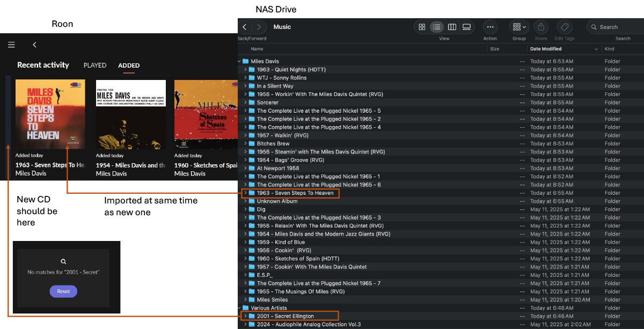This screenshot has width=644, height=329.
Task: Select the ADDED tab in Recent activity
Action: 129,65
